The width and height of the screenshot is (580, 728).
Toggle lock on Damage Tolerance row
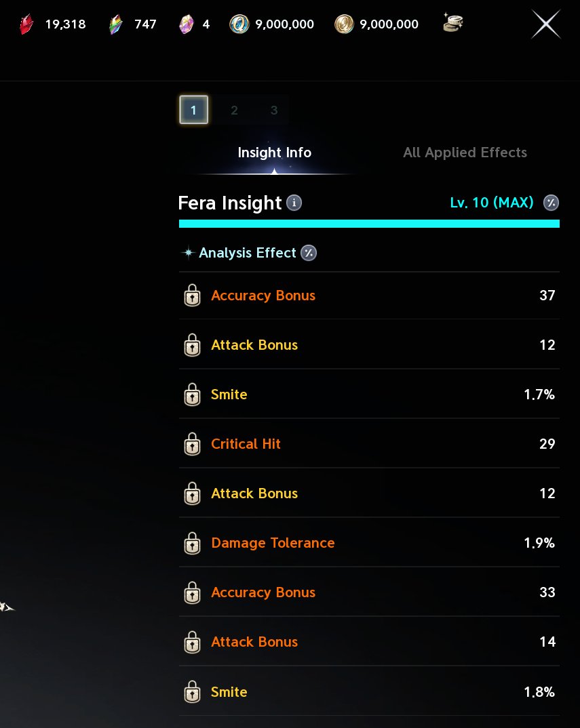[x=192, y=543]
